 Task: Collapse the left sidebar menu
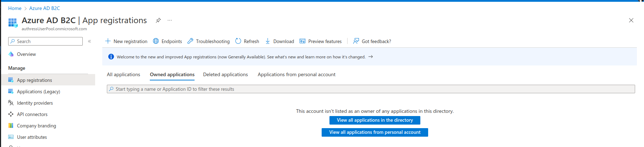[89, 41]
